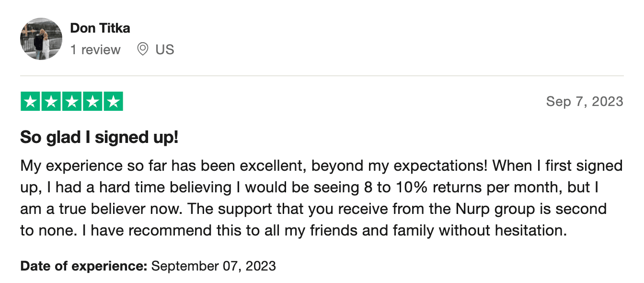Select the third green rating star
The width and height of the screenshot is (644, 283).
(x=72, y=101)
